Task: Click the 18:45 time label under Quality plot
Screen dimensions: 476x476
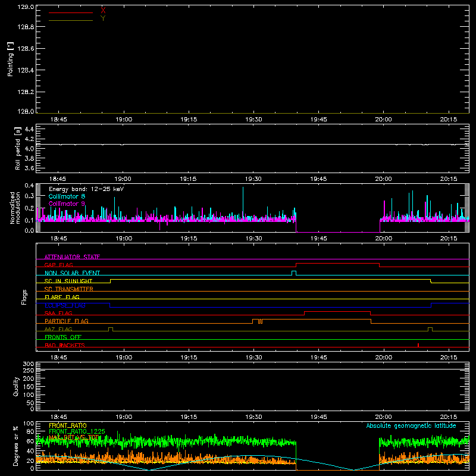Action: pos(58,417)
